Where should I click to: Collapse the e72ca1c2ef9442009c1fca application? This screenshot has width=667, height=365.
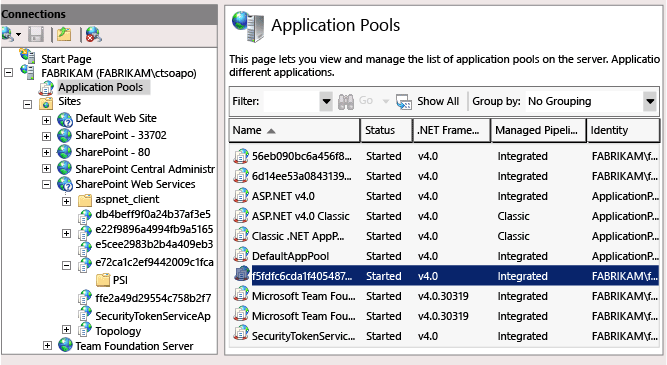click(66, 266)
